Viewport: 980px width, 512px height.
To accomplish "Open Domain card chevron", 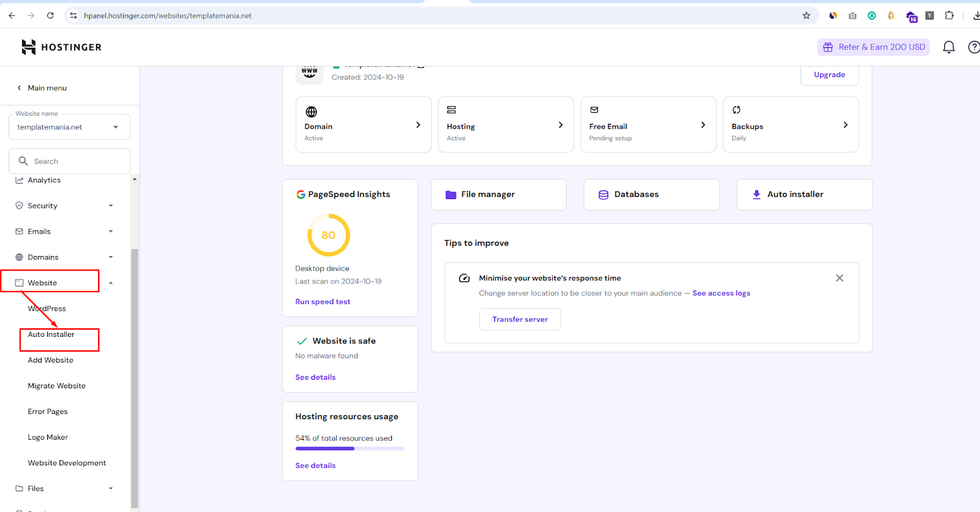I will coord(418,125).
